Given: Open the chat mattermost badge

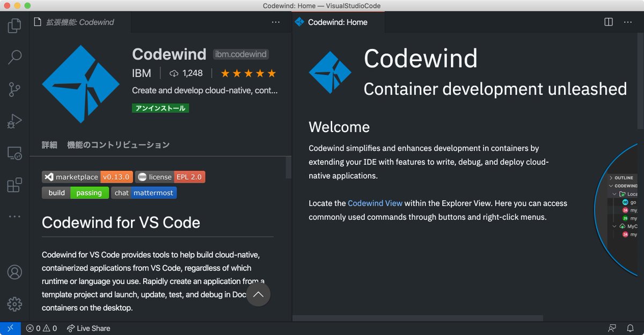Looking at the screenshot, I should coord(144,193).
